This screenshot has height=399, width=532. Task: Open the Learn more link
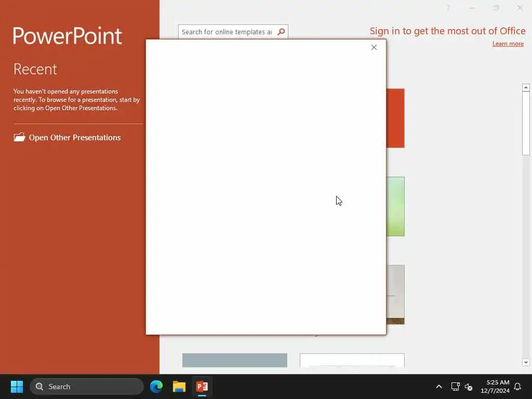(508, 44)
